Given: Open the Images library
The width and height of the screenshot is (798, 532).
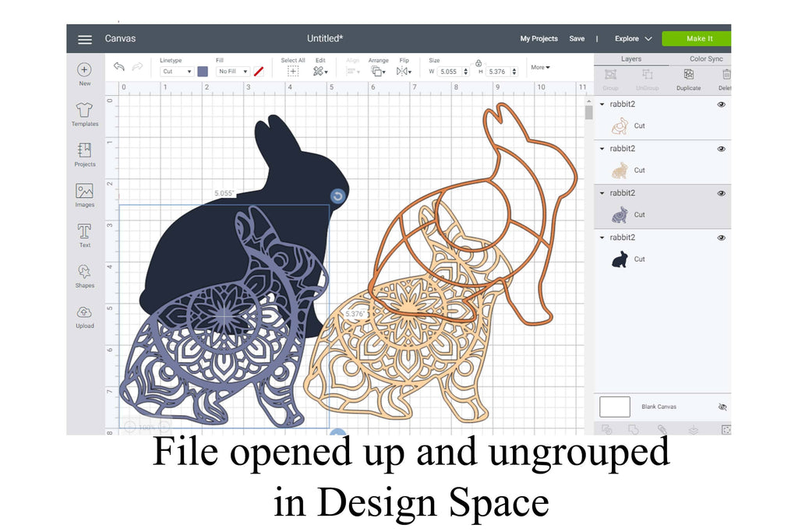Looking at the screenshot, I should click(x=84, y=191).
